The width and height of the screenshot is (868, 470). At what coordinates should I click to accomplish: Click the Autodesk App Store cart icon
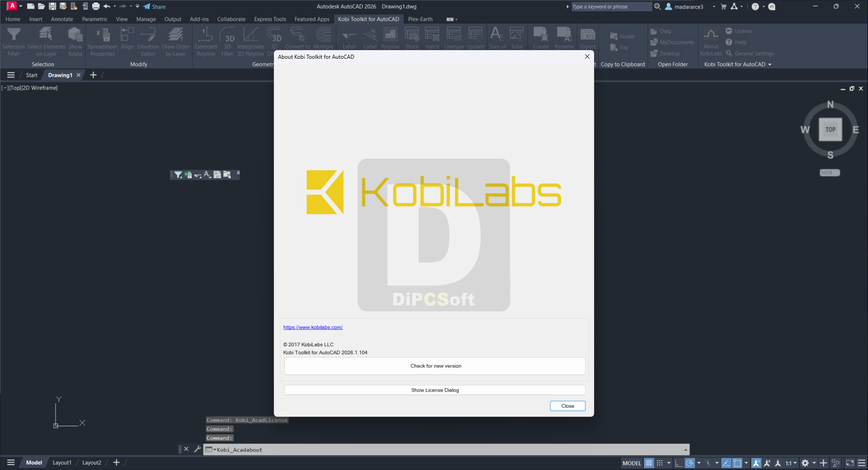tap(723, 6)
